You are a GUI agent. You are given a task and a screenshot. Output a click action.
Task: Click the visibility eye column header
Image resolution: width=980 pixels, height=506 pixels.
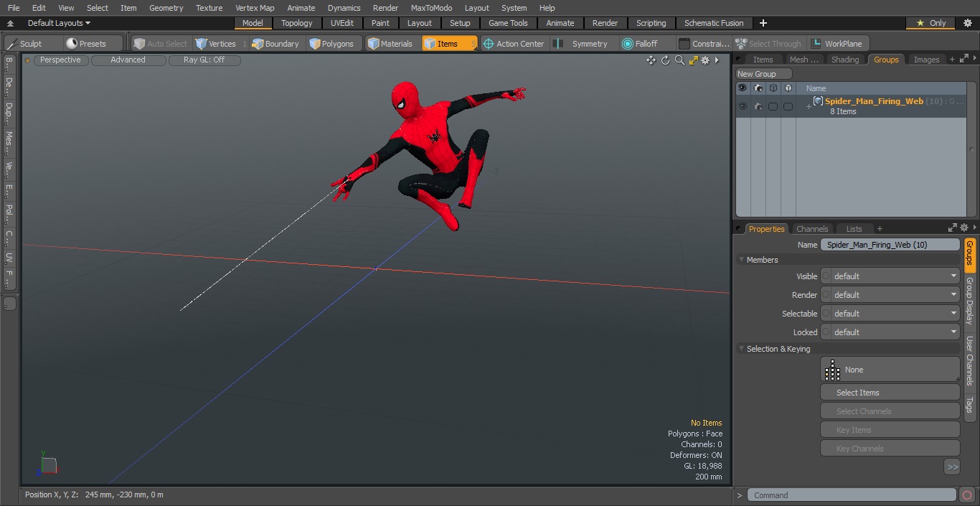tap(743, 88)
